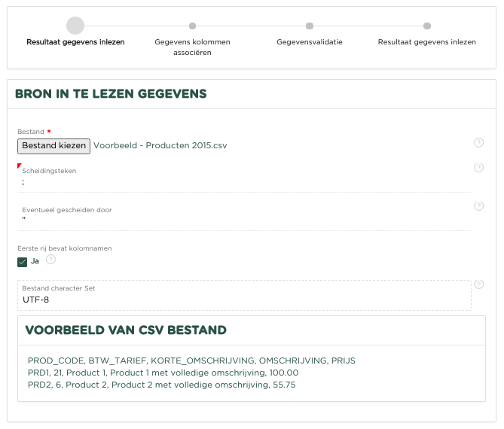The width and height of the screenshot is (504, 429).
Task: Click the help icon next to Ja checkbox
Action: [50, 260]
